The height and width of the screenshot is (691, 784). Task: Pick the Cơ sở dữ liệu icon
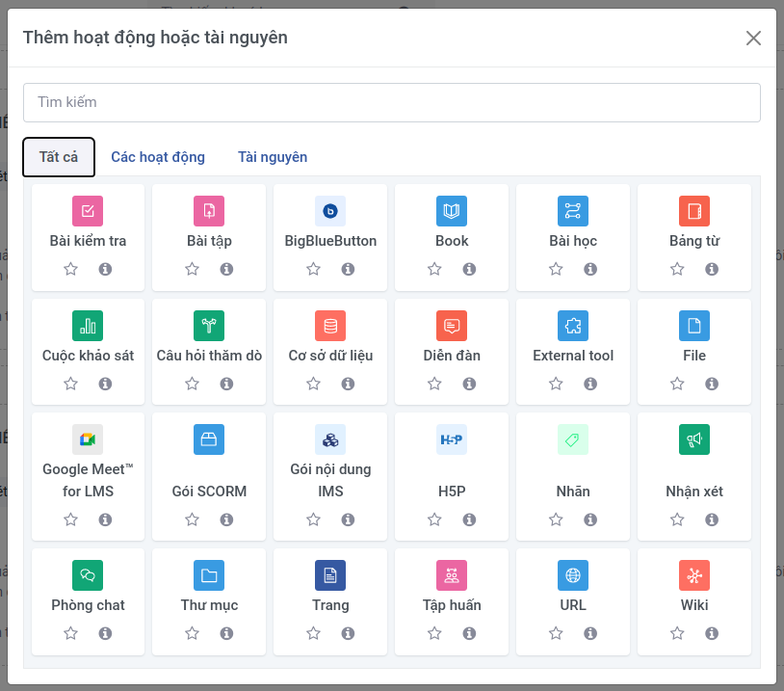pyautogui.click(x=330, y=326)
